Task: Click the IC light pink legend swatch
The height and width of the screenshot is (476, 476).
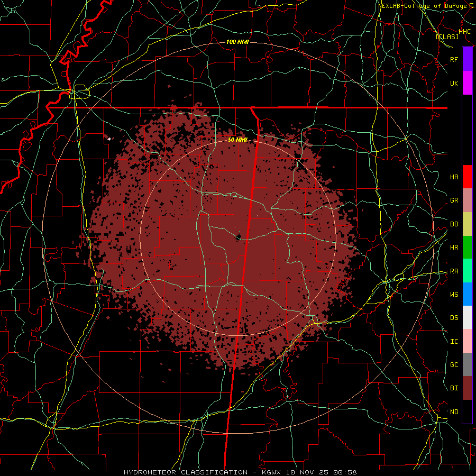Action: pyautogui.click(x=467, y=341)
